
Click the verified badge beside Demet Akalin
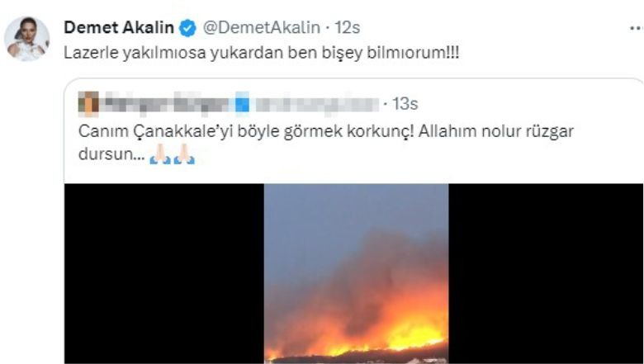coord(187,28)
